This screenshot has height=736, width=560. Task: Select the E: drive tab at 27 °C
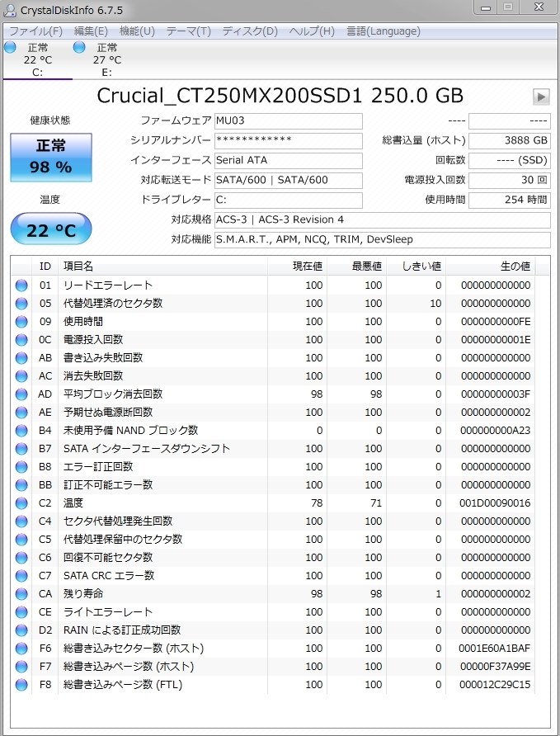[107, 59]
